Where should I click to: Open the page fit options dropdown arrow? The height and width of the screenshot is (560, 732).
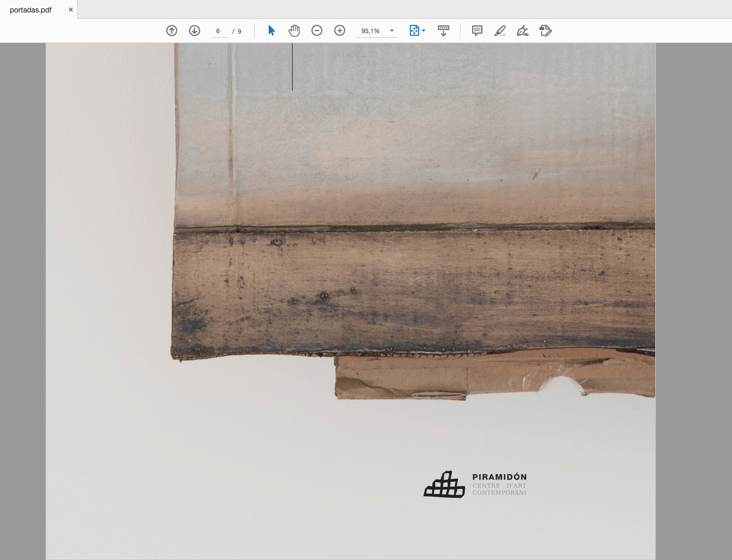click(424, 31)
